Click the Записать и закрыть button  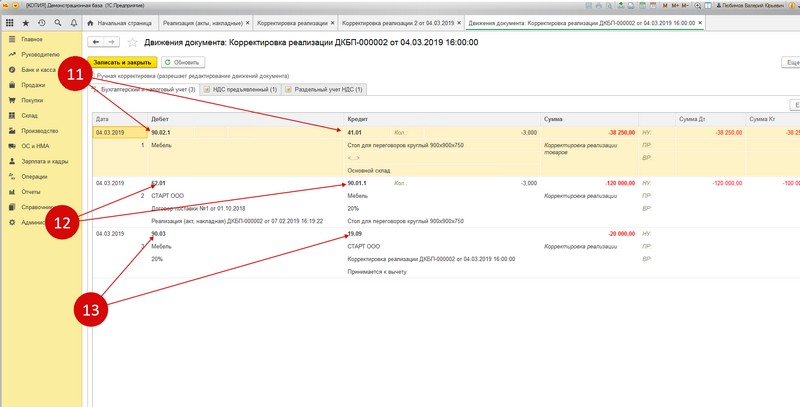point(122,62)
